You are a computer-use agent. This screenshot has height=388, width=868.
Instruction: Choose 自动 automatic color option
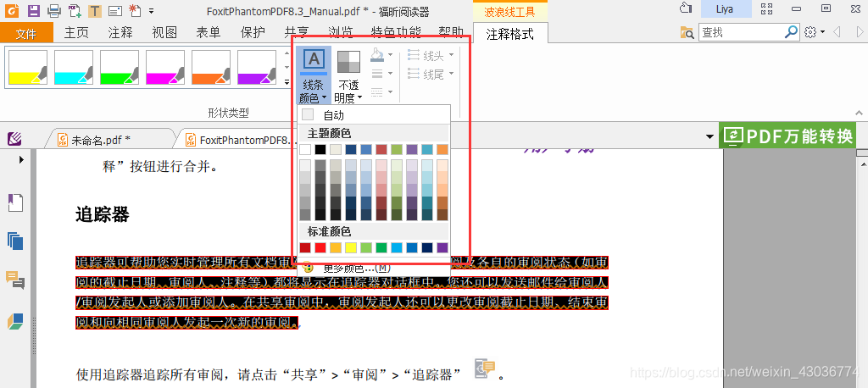pyautogui.click(x=374, y=115)
